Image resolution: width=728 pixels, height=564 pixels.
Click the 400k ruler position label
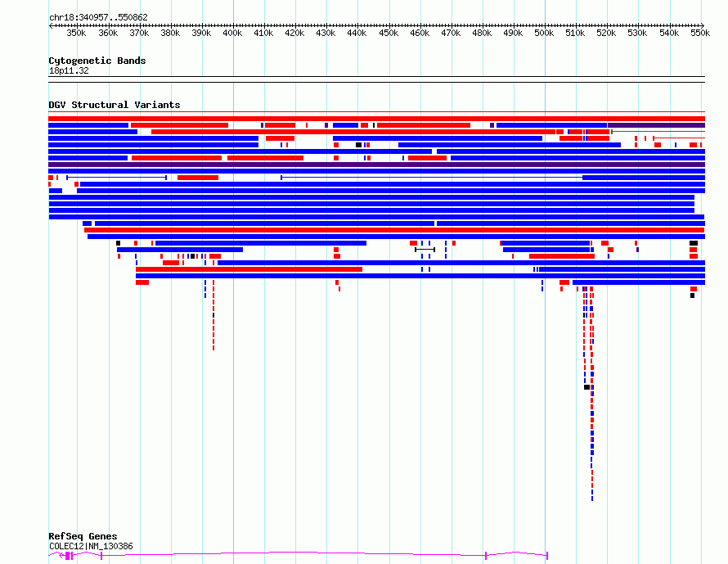pyautogui.click(x=232, y=33)
